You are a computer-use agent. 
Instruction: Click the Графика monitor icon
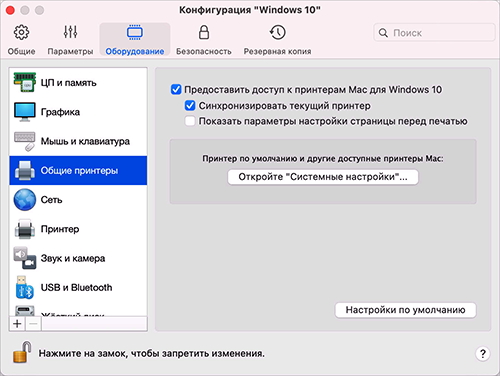(x=25, y=112)
